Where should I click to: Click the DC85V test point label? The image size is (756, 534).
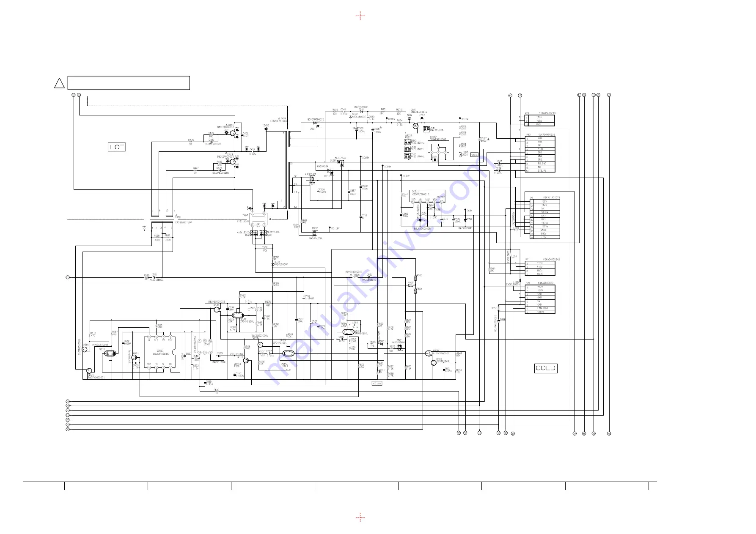tap(392, 119)
